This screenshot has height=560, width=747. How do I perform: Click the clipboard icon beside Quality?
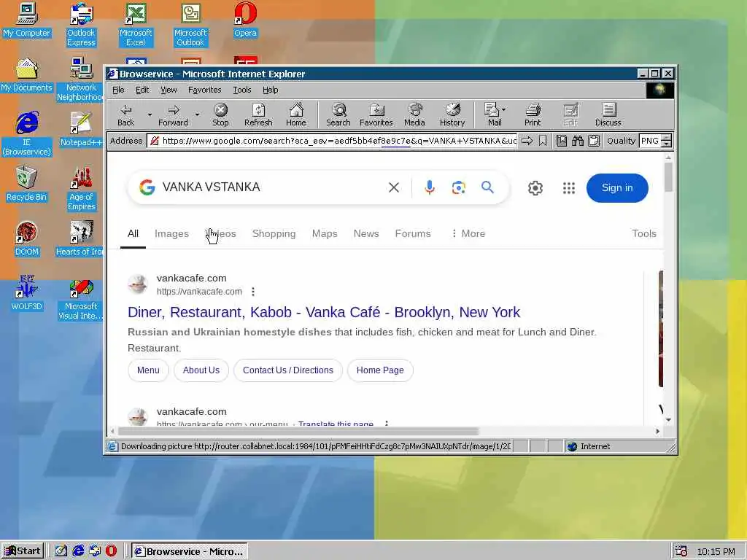click(594, 141)
